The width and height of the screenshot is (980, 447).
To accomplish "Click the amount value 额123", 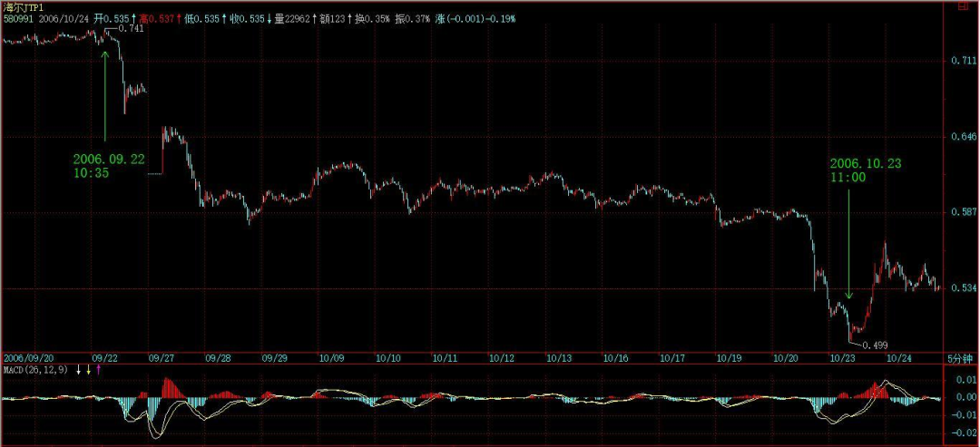I will [332, 19].
